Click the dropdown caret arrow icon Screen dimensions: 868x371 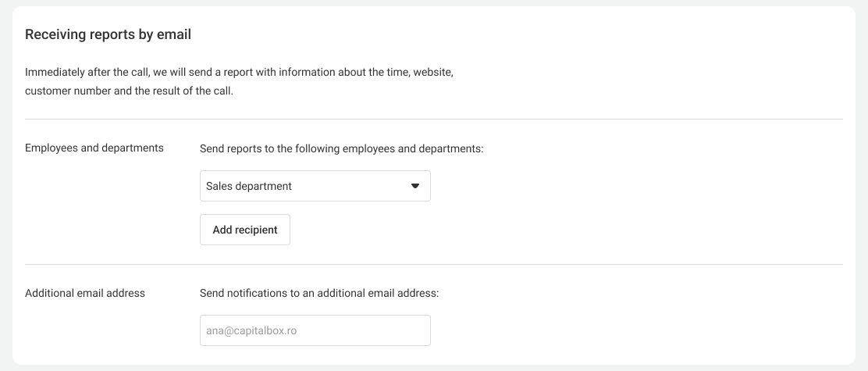click(x=415, y=186)
